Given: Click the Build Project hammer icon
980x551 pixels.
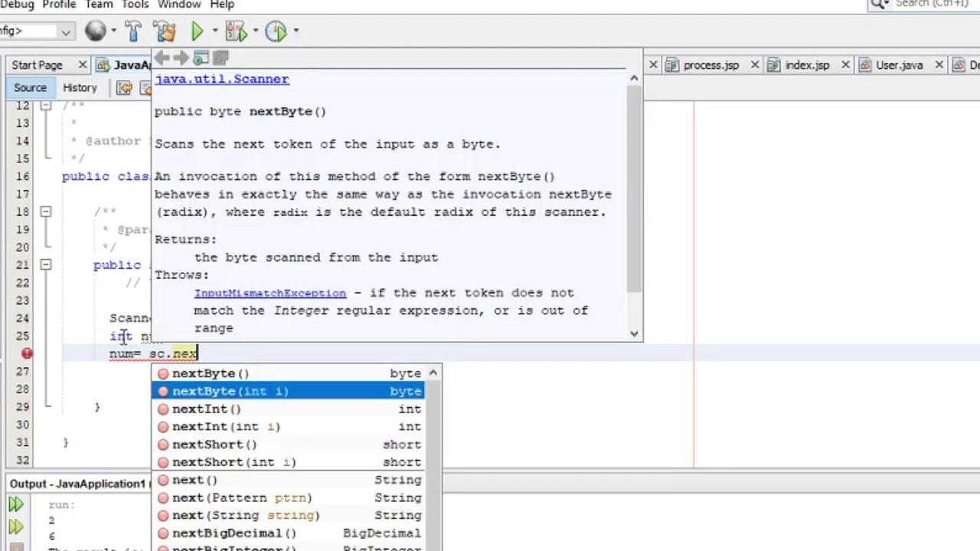Looking at the screenshot, I should coord(133,31).
